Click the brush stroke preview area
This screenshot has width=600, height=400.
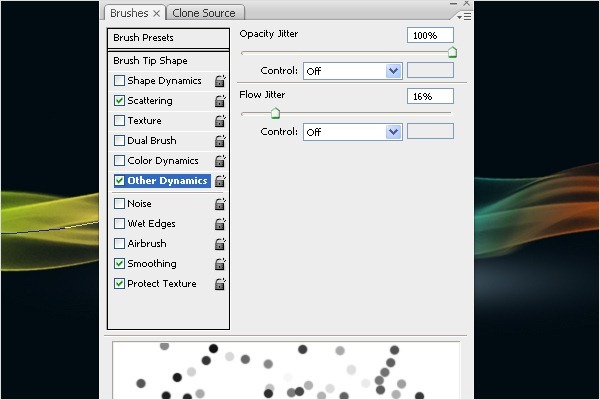point(286,371)
